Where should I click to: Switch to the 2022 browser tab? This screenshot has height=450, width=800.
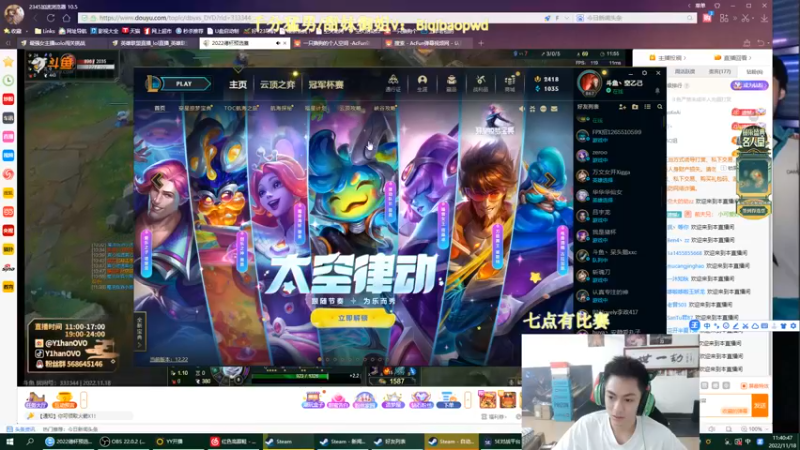tap(244, 43)
